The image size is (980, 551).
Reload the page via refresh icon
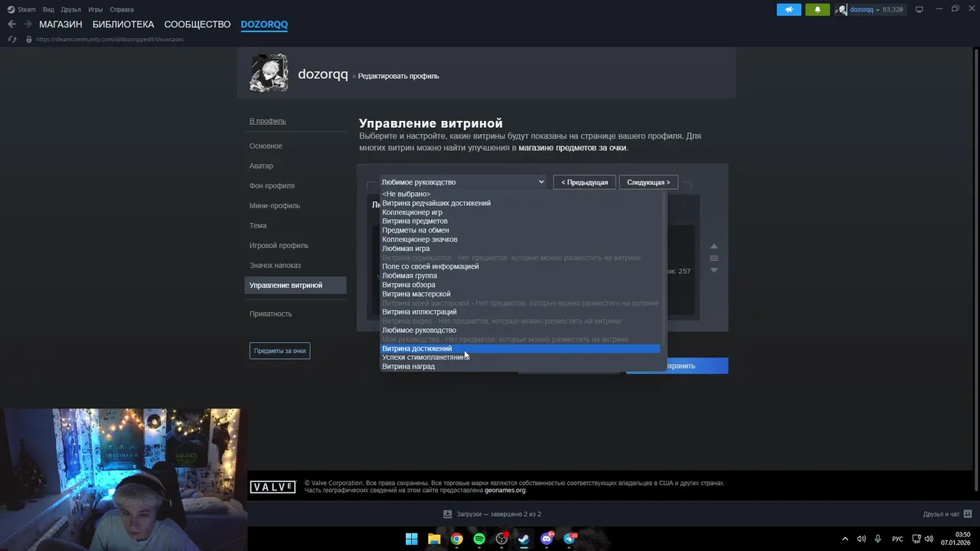12,39
